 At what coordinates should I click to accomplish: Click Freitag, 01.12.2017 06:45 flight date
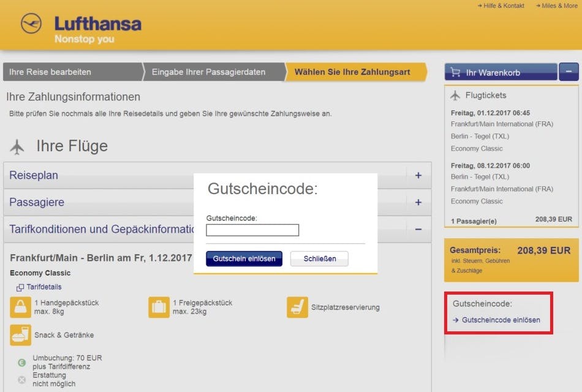490,113
